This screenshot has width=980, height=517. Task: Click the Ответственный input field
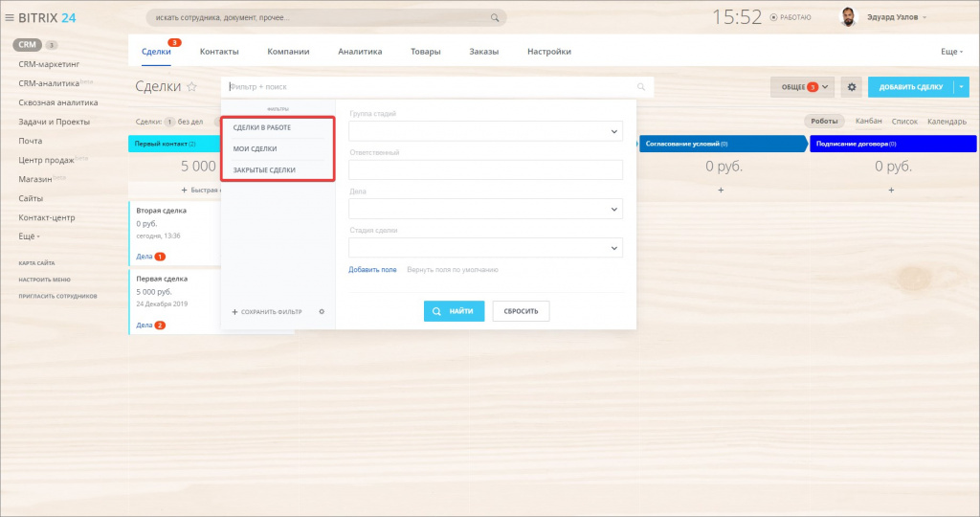(x=485, y=169)
